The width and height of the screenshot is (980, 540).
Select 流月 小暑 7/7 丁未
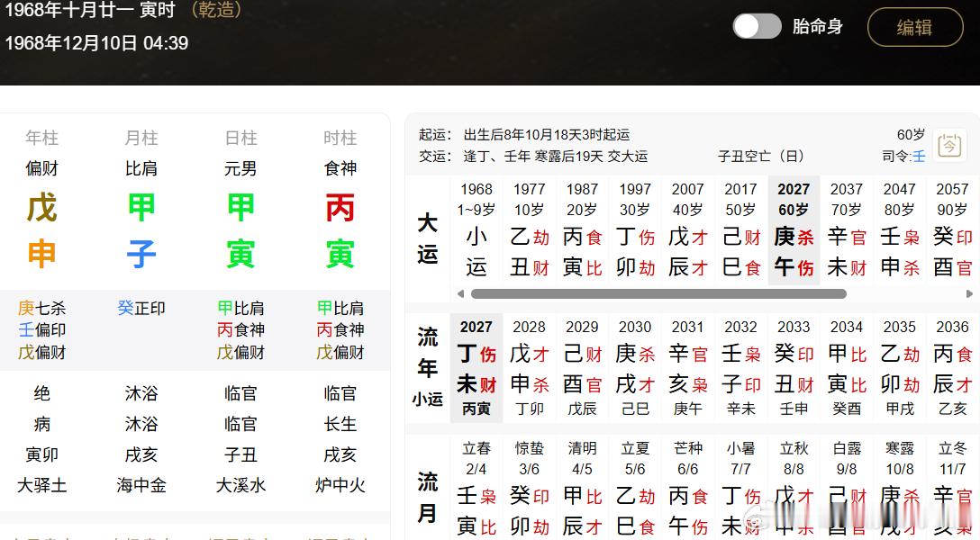[740, 488]
